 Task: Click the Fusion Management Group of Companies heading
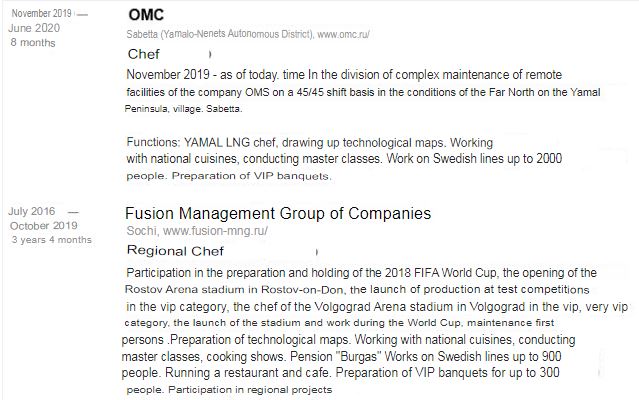pos(278,213)
